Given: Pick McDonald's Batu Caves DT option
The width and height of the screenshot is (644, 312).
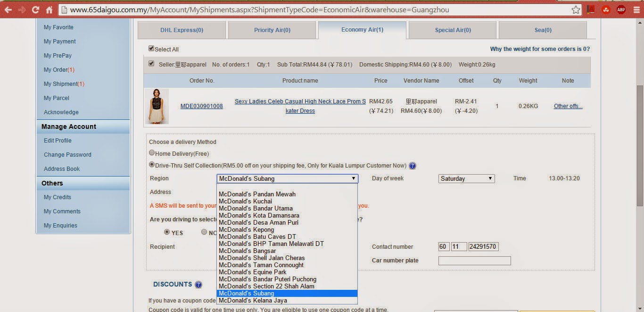Looking at the screenshot, I should 287,236.
